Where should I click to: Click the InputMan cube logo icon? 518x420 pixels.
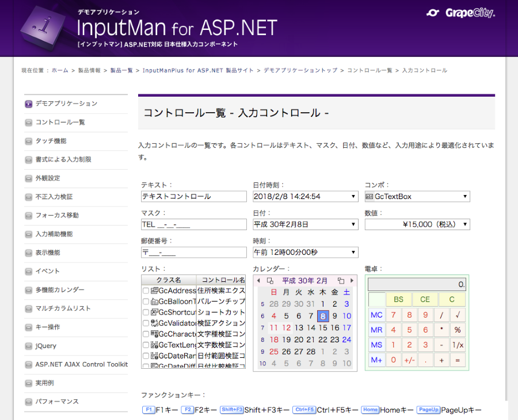click(x=43, y=28)
